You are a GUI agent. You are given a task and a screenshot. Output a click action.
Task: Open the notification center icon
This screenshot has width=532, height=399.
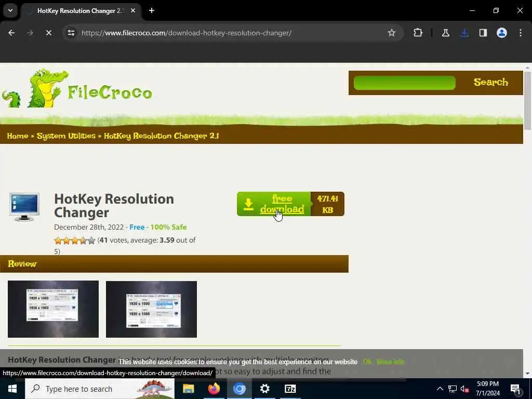516,389
